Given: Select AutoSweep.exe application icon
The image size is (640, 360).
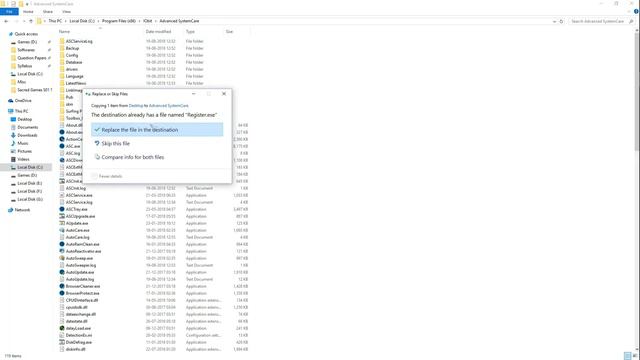Looking at the screenshot, I should 62,258.
